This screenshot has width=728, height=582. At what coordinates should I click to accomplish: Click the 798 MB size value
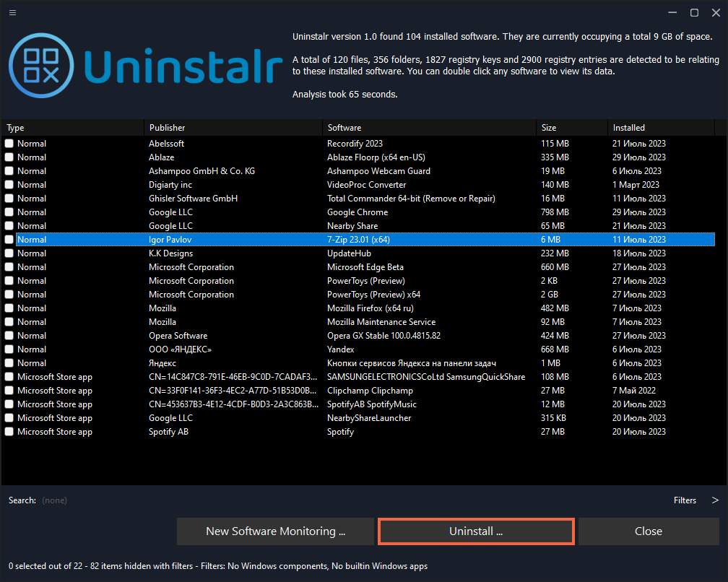point(555,212)
